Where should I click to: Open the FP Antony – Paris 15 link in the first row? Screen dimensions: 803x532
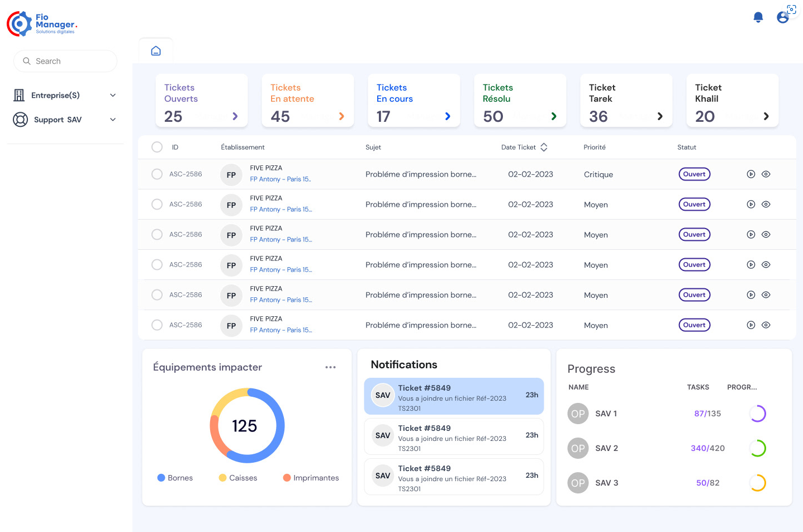[x=280, y=179]
